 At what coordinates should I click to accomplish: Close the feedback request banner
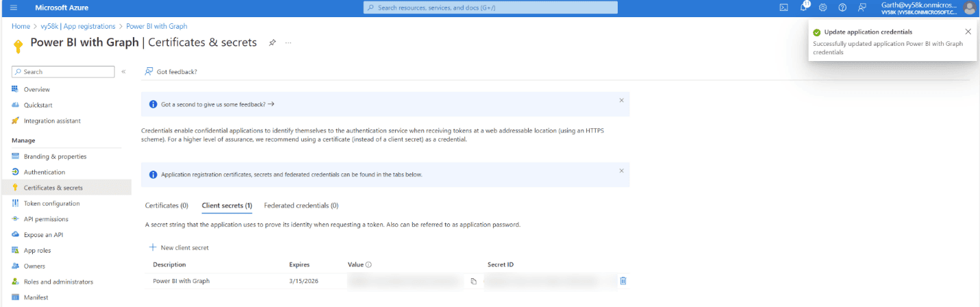(621, 100)
